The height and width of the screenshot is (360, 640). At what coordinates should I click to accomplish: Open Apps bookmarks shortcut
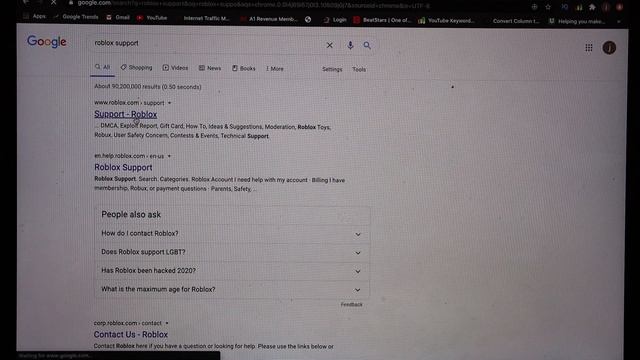(35, 16)
